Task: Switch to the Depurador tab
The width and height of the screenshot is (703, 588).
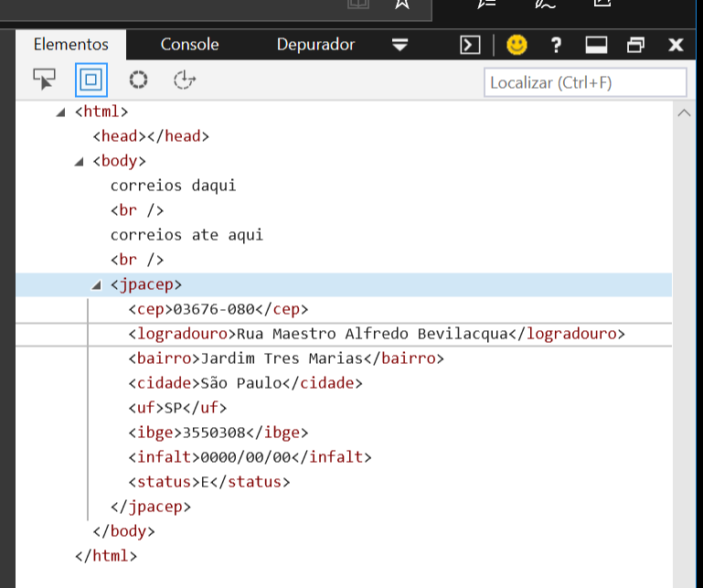Action: 315,44
